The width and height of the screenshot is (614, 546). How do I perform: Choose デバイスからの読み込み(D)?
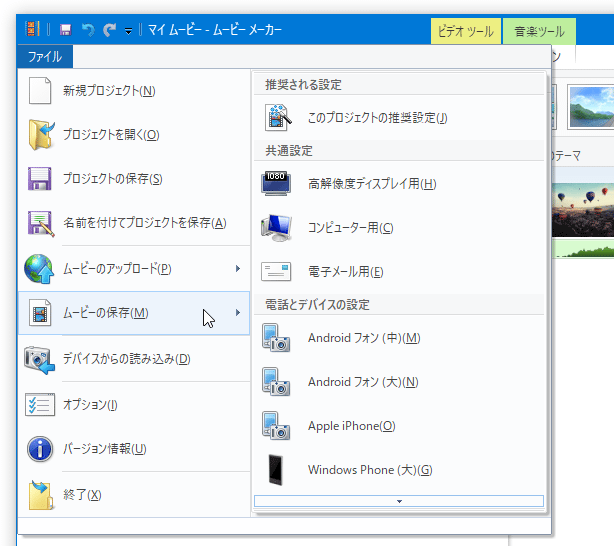pyautogui.click(x=134, y=359)
